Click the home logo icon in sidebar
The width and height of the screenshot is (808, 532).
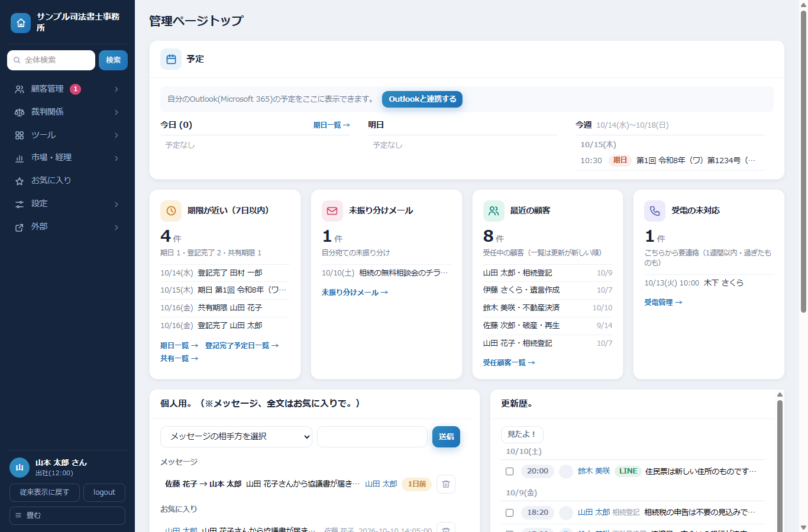(21, 23)
